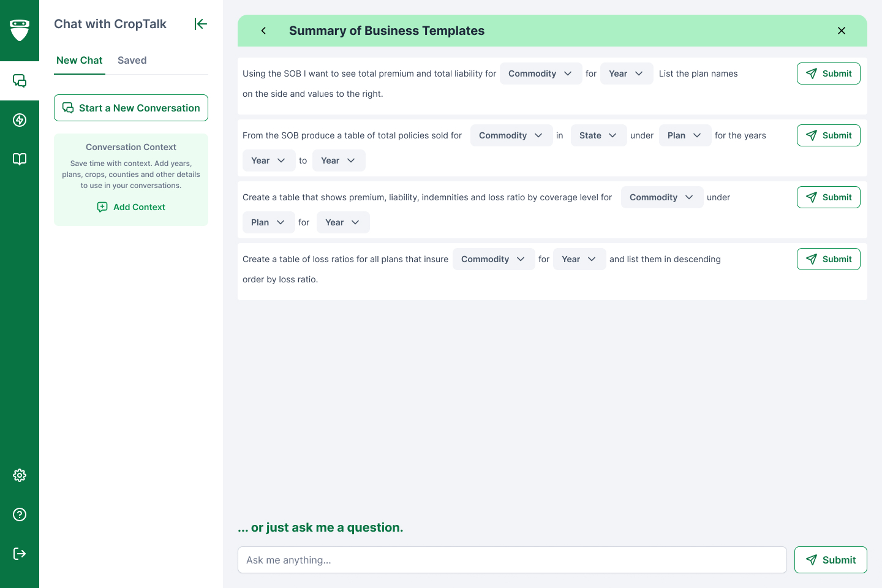Viewport: 882px width, 588px height.
Task: Switch to the New Chat tab
Action: click(80, 61)
